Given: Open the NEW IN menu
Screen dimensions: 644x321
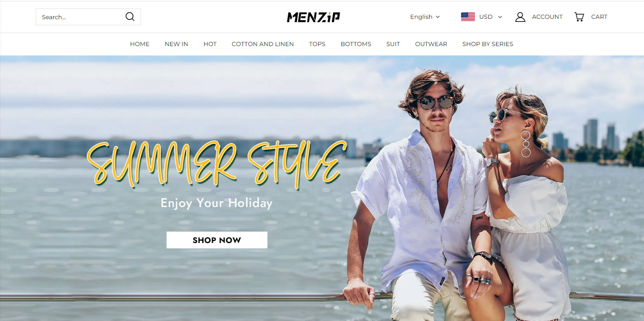Looking at the screenshot, I should pos(176,44).
